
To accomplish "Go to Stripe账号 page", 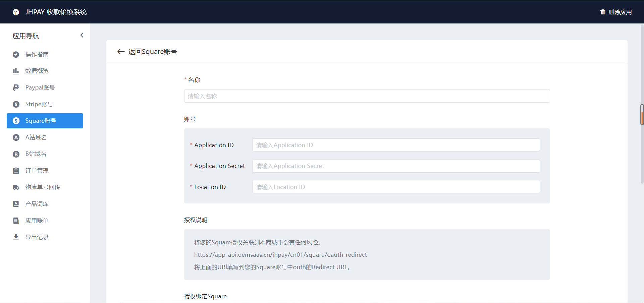I will coord(45,104).
